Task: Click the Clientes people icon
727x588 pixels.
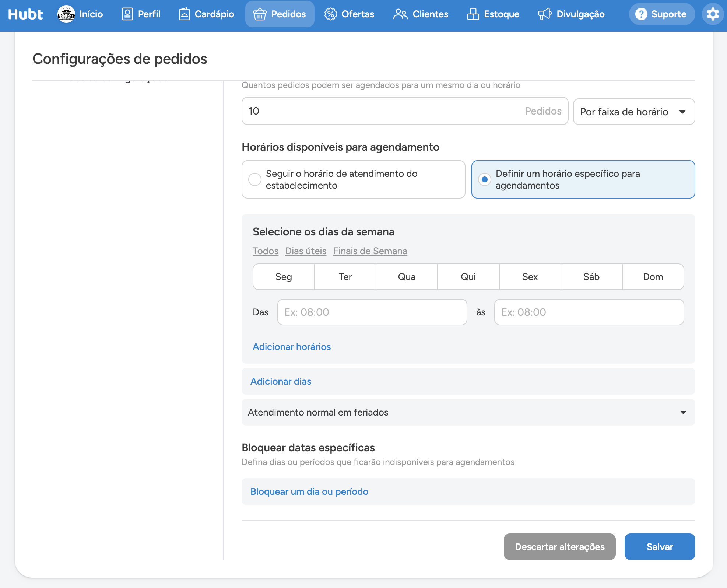Action: (x=400, y=14)
